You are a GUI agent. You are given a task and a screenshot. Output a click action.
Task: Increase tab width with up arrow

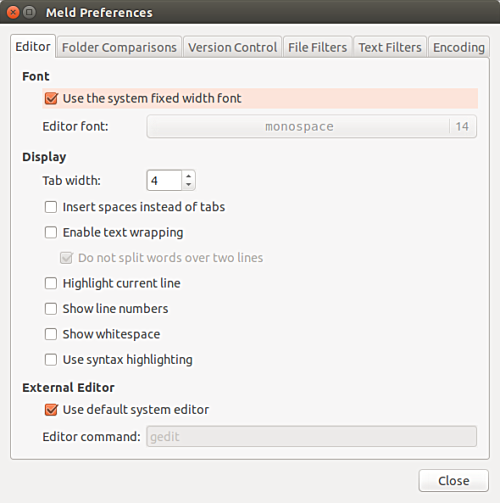(x=189, y=176)
